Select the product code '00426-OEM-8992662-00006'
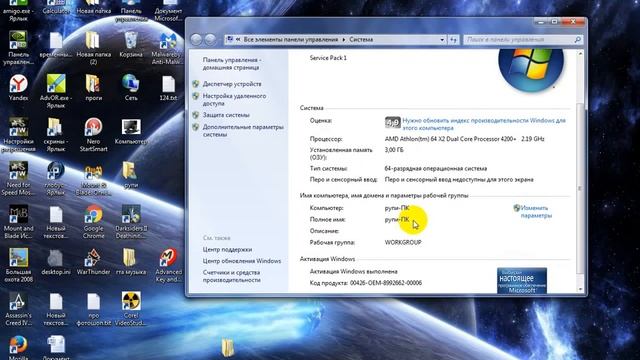 (x=386, y=282)
